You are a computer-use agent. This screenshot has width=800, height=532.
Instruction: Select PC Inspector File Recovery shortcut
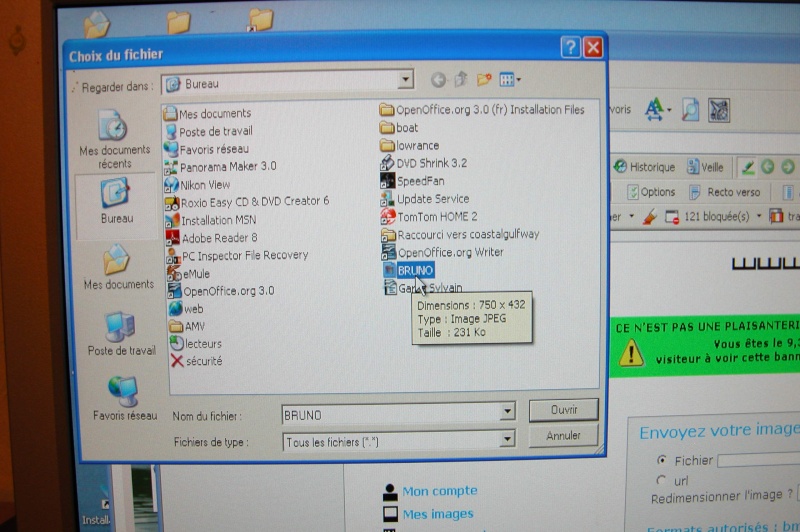point(238,256)
